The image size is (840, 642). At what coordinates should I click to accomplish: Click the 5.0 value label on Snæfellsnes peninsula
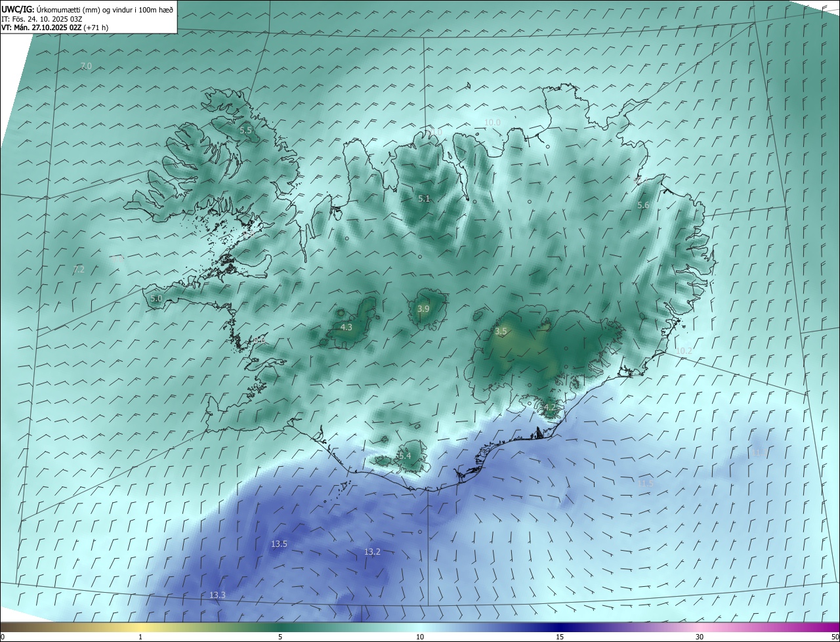pyautogui.click(x=156, y=299)
